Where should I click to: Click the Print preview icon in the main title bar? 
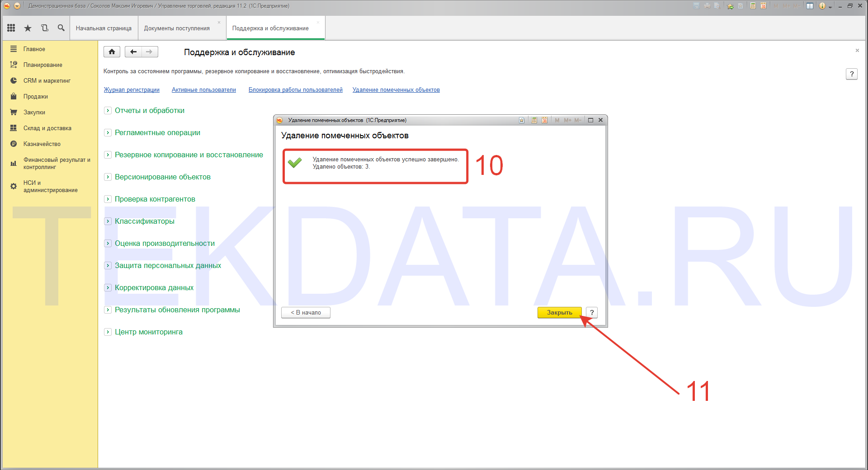click(717, 6)
